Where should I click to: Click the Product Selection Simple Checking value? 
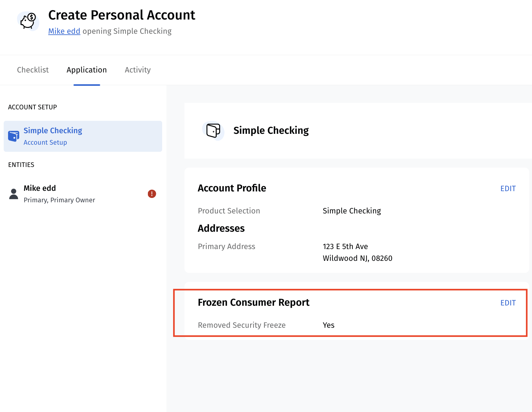point(352,211)
